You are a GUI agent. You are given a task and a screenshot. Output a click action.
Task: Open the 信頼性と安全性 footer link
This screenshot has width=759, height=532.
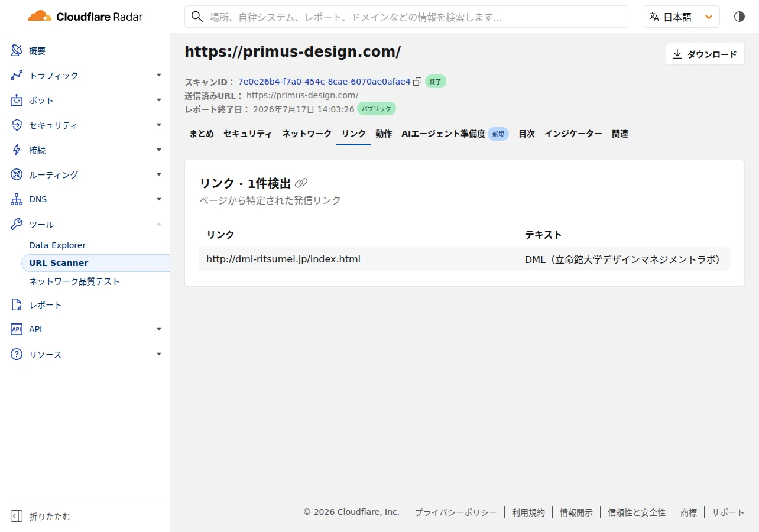637,512
